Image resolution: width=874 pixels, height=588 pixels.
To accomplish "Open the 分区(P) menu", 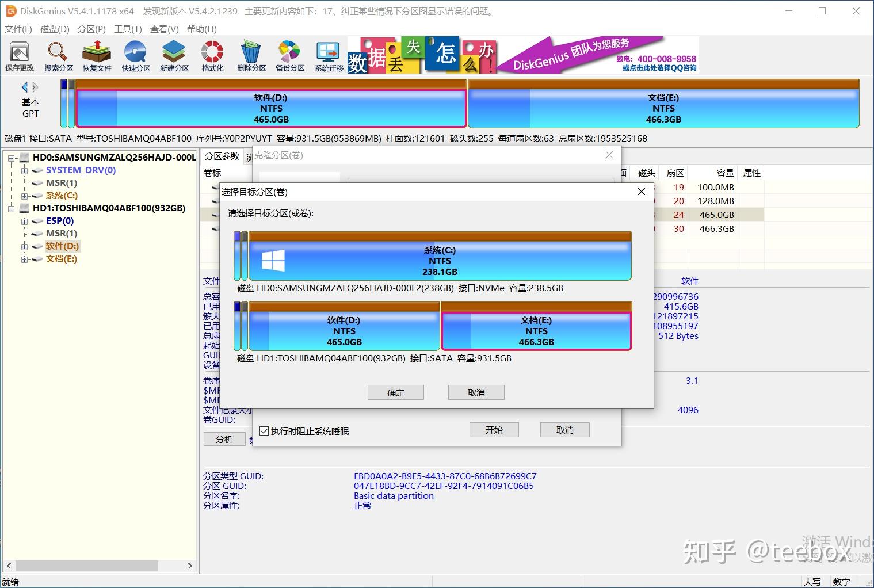I will point(91,29).
